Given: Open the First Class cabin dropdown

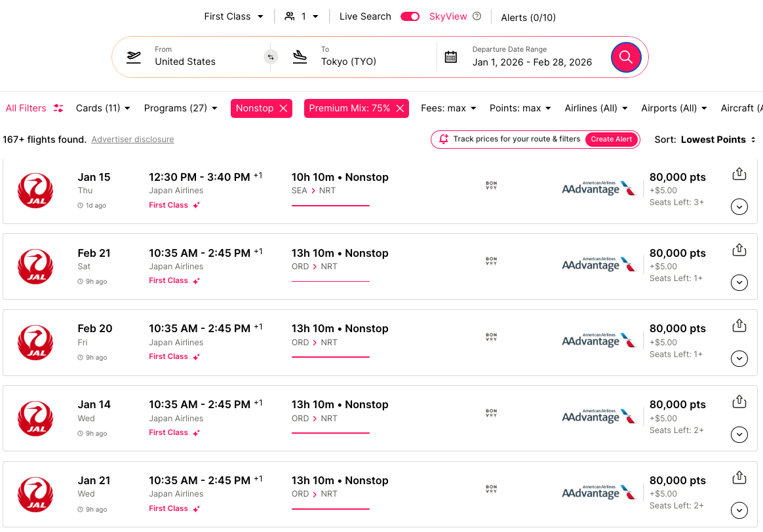Looking at the screenshot, I should (x=233, y=16).
